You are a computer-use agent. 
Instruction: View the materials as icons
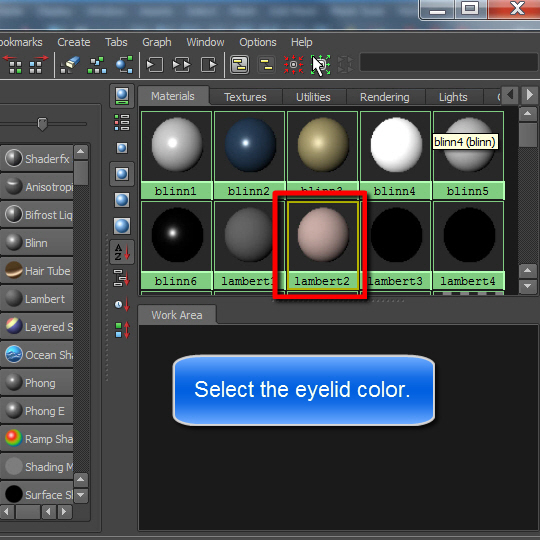click(122, 96)
